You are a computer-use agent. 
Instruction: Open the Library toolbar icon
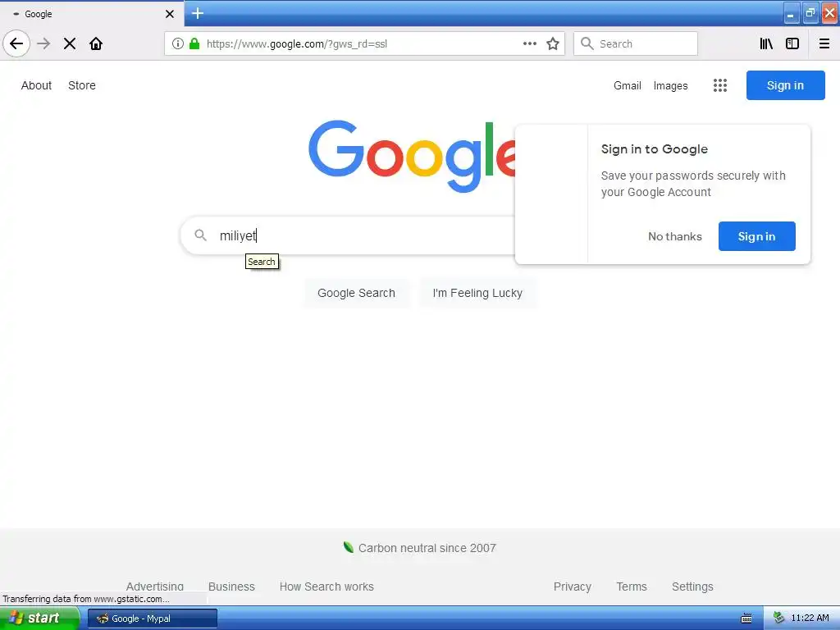click(766, 43)
